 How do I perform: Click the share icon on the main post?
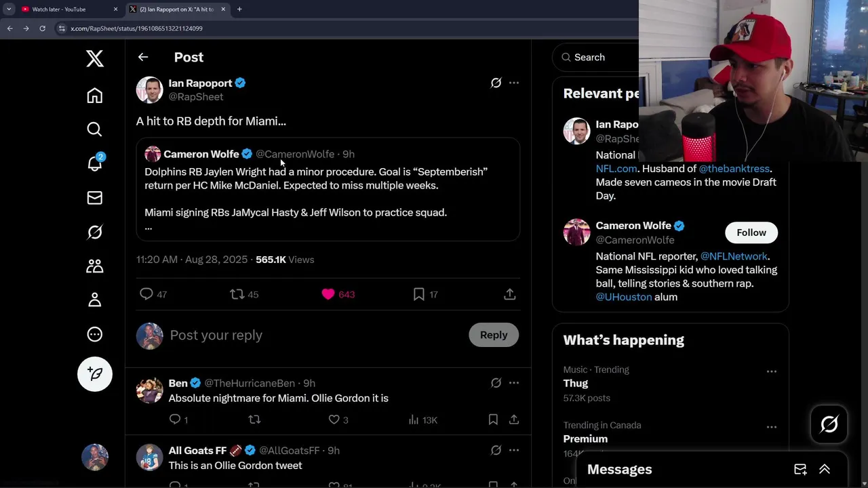(x=510, y=294)
